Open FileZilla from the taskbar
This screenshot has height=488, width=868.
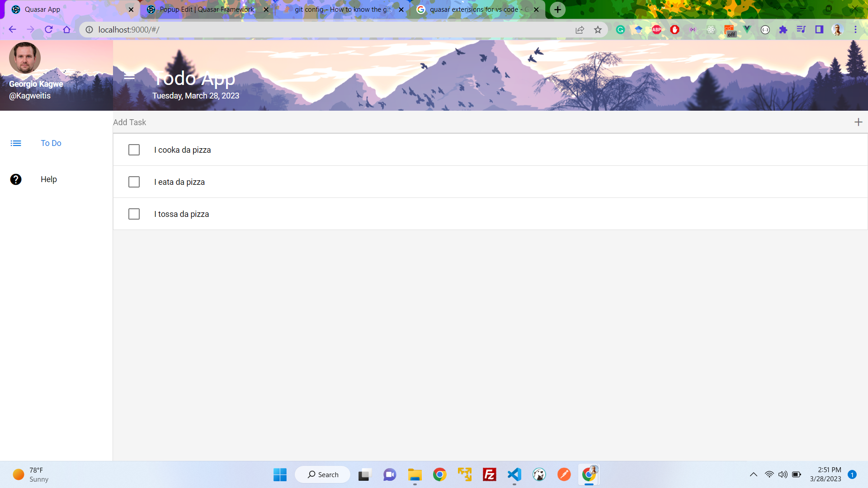[x=490, y=474]
